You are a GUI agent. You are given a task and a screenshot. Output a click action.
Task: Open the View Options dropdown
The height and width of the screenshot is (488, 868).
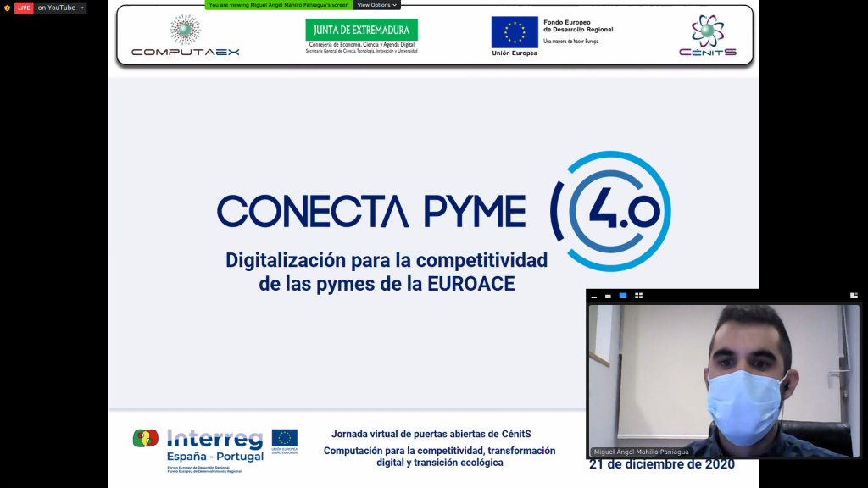pos(377,5)
